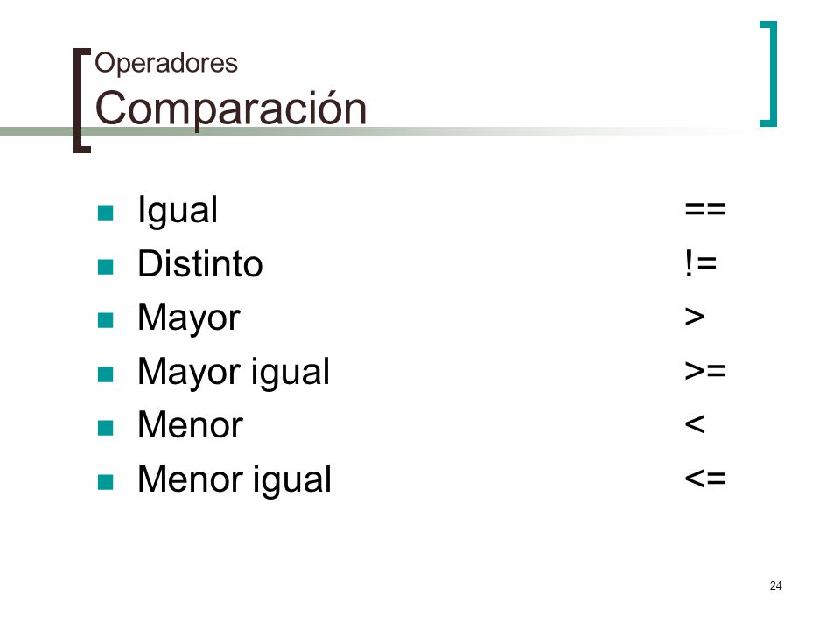Click the single < operator symbol
This screenshot has height=630, width=840.
pyautogui.click(x=694, y=424)
